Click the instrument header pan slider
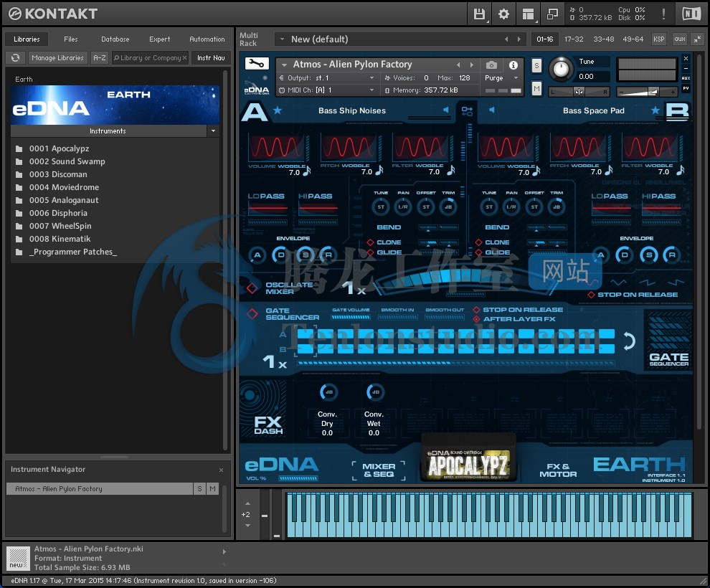710x588 pixels. point(579,92)
